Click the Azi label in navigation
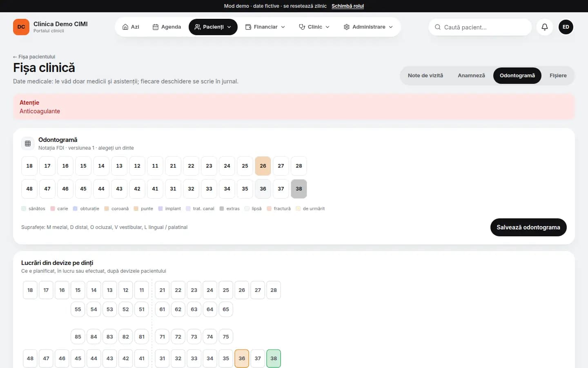 [x=135, y=27]
